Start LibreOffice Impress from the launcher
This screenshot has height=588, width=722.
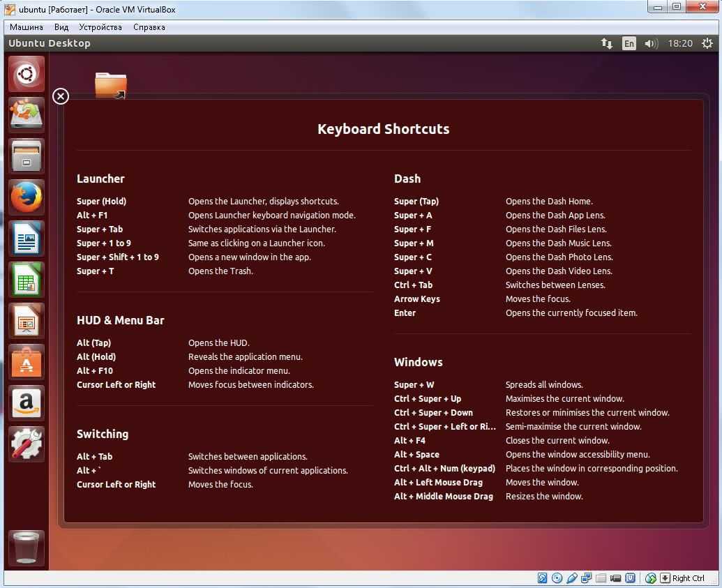coord(27,321)
